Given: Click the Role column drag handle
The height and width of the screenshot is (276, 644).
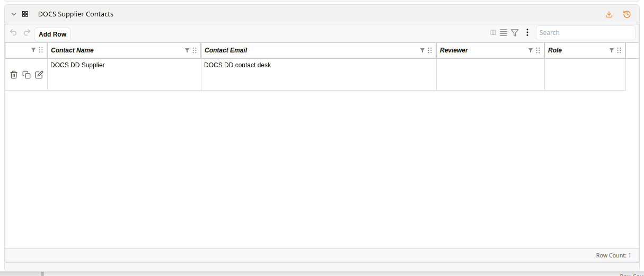Looking at the screenshot, I should [619, 50].
